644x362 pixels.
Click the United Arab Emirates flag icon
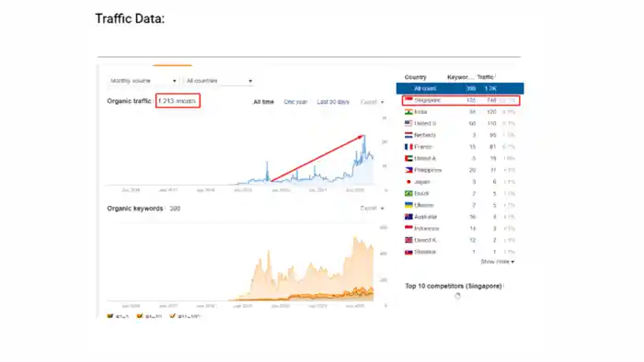click(408, 158)
